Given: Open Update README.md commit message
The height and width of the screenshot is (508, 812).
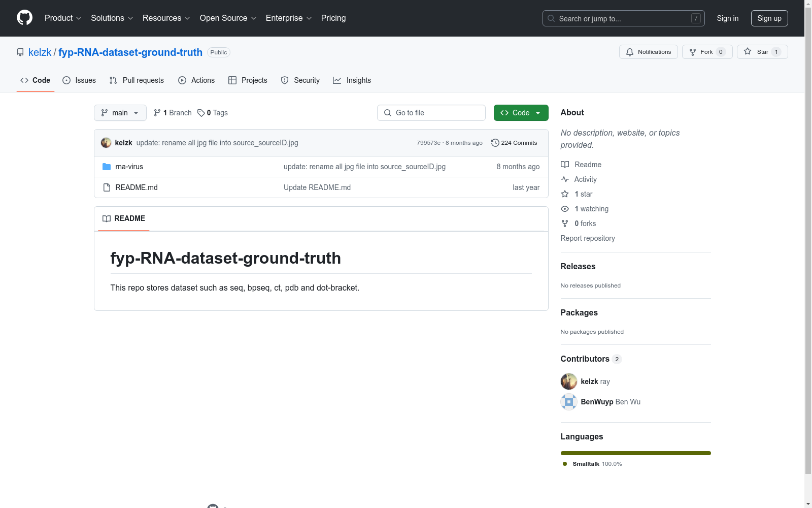Looking at the screenshot, I should click(317, 187).
